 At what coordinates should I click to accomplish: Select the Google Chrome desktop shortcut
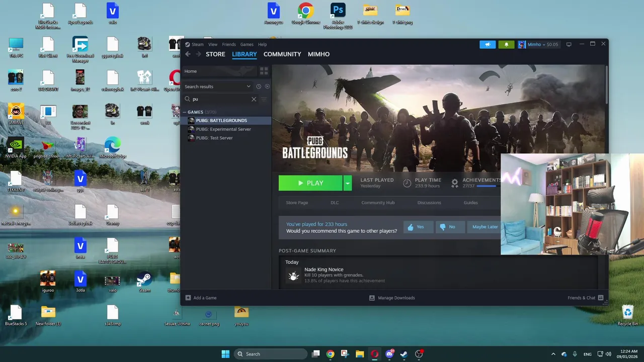click(x=305, y=14)
